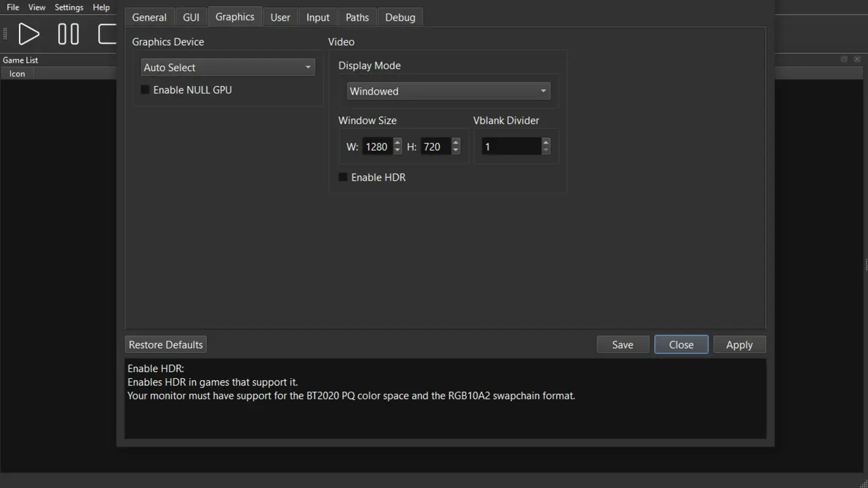Enable the NULL GPU checkbox

coord(145,90)
